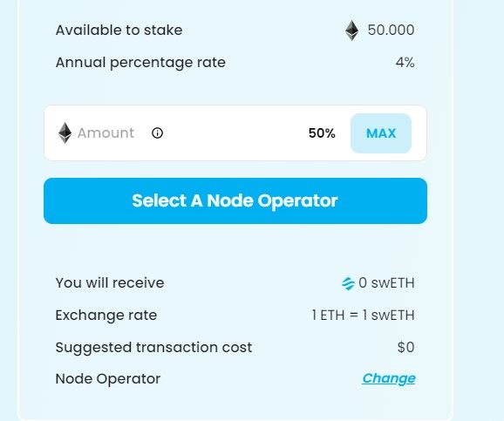Click the Ethereum icon in the Amount field
The image size is (504, 421).
pos(65,132)
